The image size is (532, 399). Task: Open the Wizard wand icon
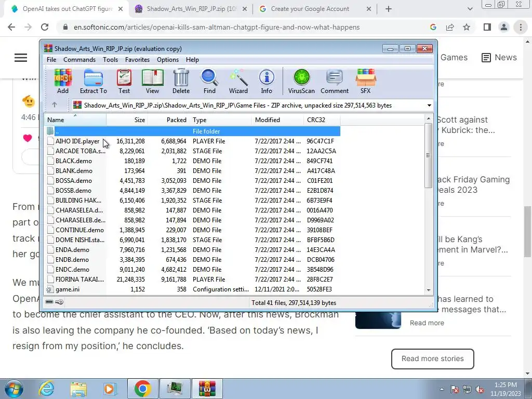click(238, 81)
